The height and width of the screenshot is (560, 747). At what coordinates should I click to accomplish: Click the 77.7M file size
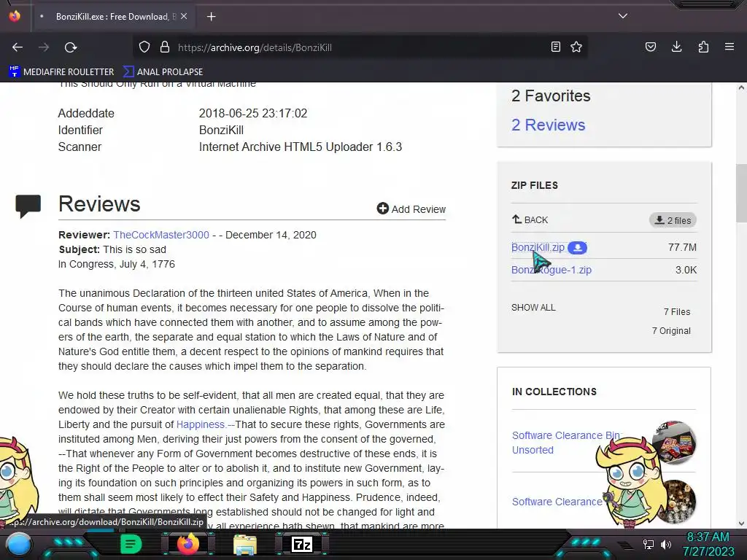click(x=682, y=247)
